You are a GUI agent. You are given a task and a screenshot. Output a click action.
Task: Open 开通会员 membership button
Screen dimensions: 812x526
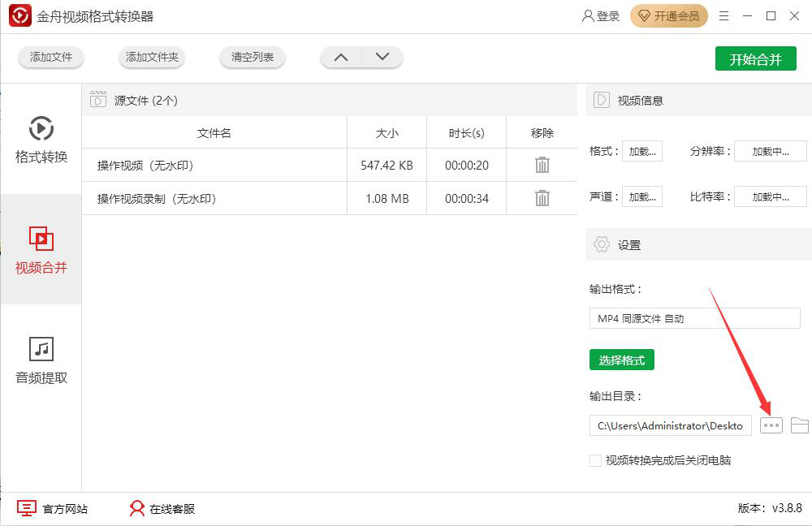tap(669, 16)
